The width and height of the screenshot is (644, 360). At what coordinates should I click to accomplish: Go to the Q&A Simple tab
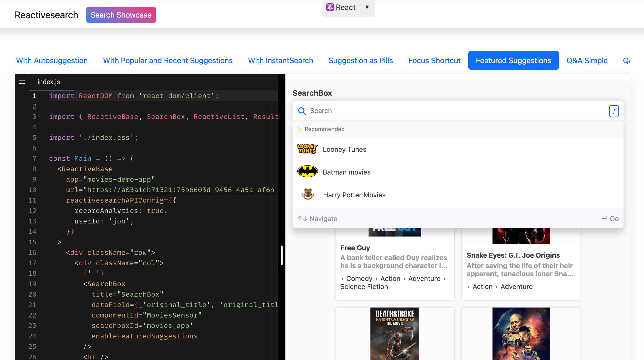click(587, 61)
